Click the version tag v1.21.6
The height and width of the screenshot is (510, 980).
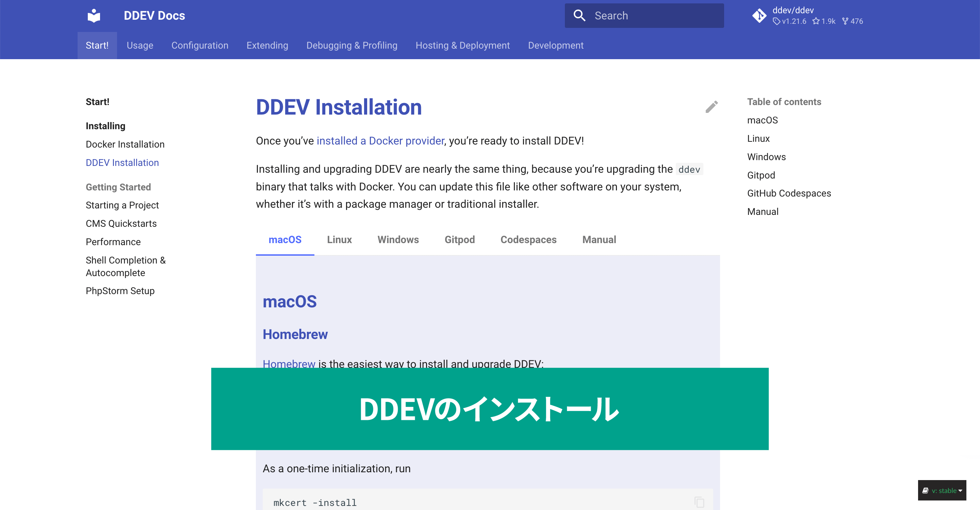point(789,21)
